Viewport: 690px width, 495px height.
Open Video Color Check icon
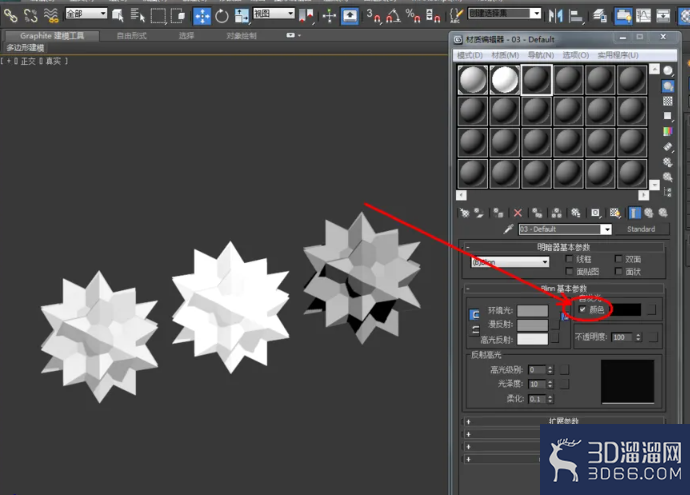pos(668,131)
